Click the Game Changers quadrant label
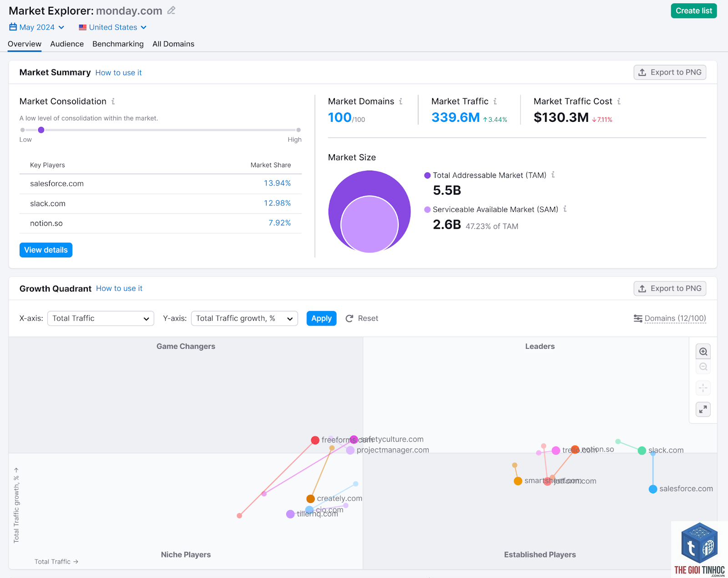Viewport: 728px width, 578px height. click(186, 347)
